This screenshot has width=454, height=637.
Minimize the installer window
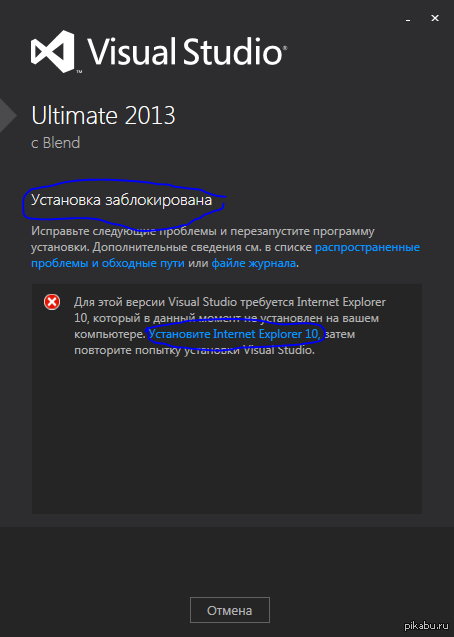coord(408,19)
